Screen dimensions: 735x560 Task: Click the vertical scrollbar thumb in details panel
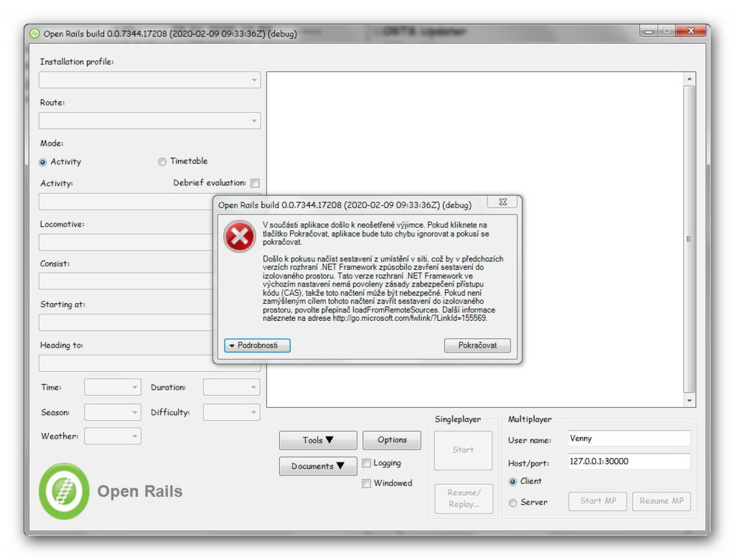pyautogui.click(x=689, y=239)
